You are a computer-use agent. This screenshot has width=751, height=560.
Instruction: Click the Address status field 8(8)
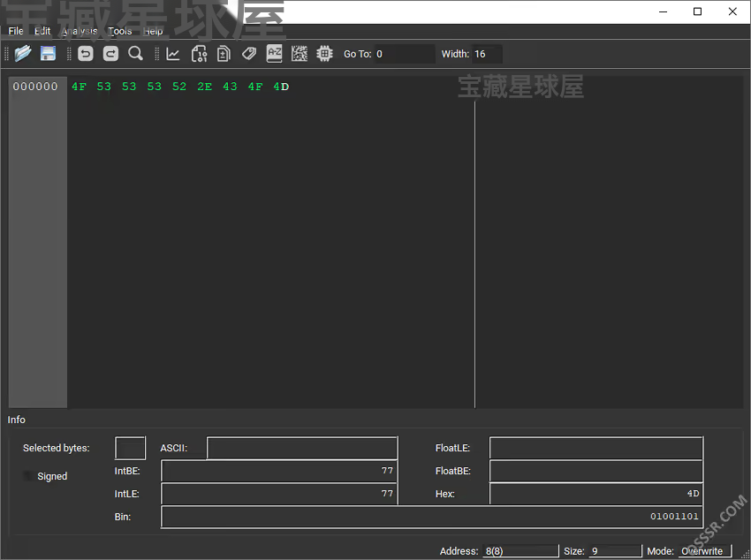pos(520,551)
